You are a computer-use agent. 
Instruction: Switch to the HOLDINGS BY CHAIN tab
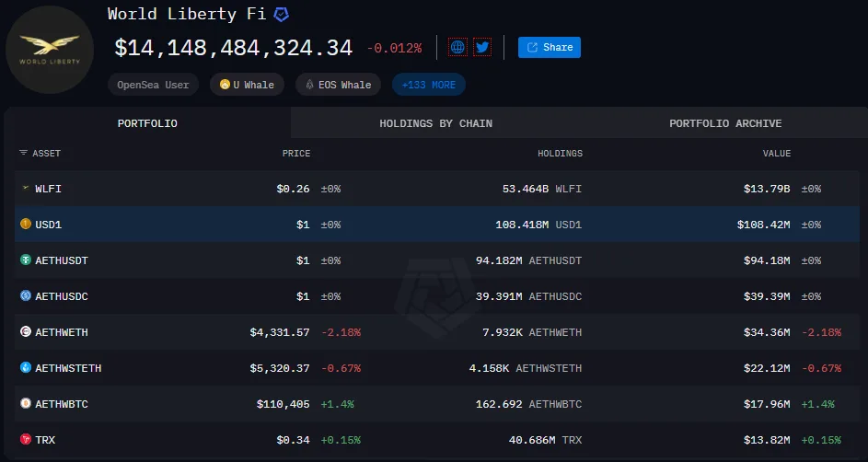(x=435, y=123)
